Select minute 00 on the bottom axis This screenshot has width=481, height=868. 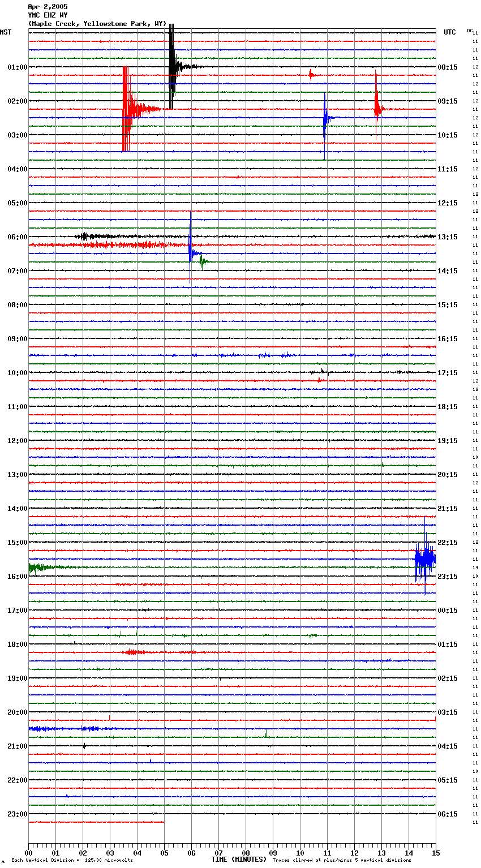click(x=28, y=853)
